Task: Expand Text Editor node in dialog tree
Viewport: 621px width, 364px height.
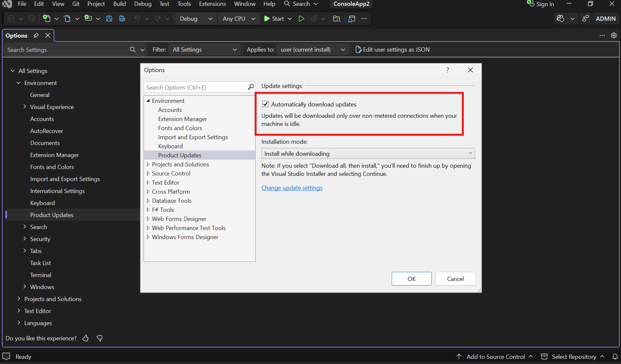Action: click(x=148, y=183)
